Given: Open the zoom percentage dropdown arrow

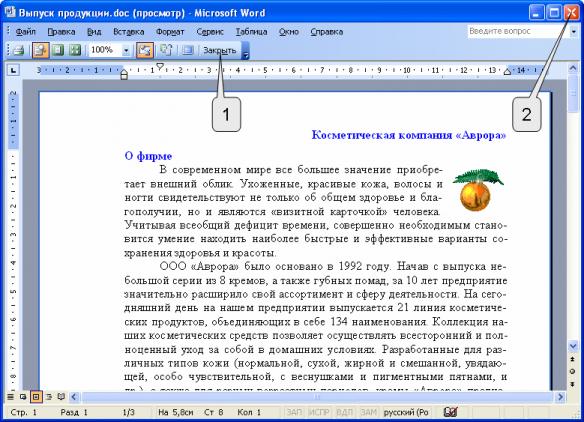Looking at the screenshot, I should [126, 50].
